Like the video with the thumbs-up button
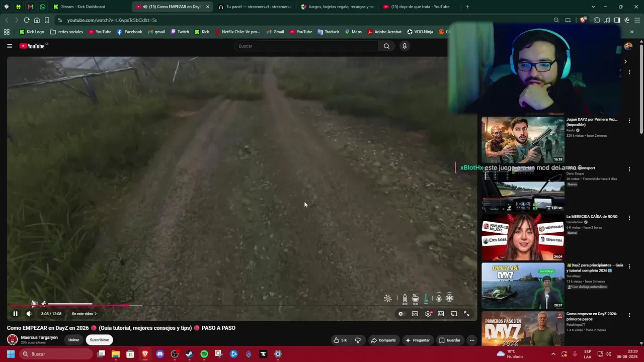The height and width of the screenshot is (362, 644). coord(340,340)
